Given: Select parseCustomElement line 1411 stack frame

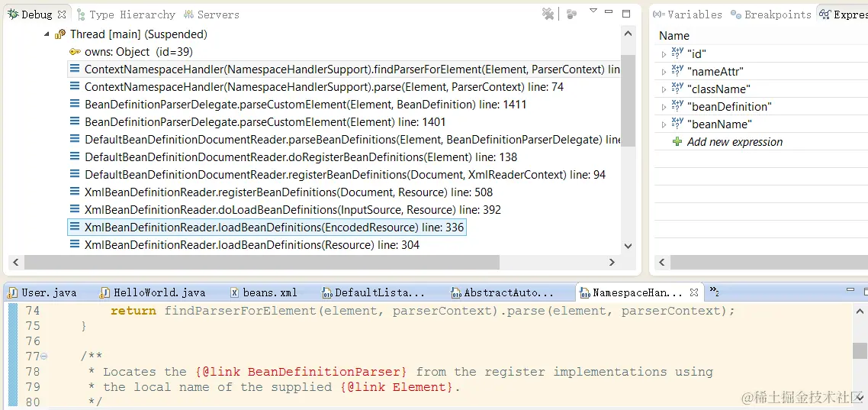Looking at the screenshot, I should point(305,105).
